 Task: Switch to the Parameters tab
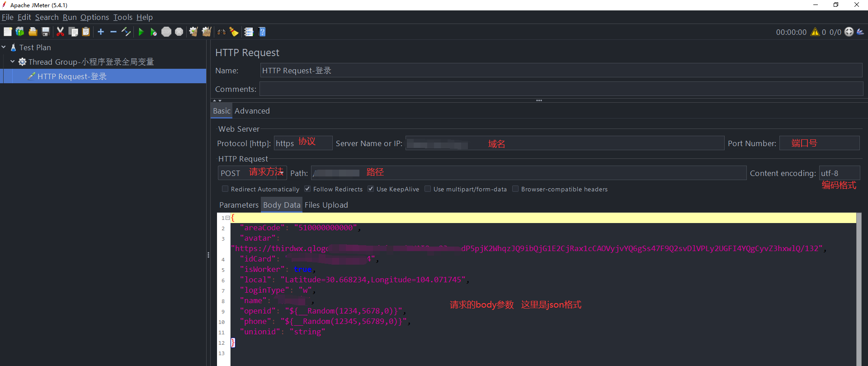pos(239,205)
